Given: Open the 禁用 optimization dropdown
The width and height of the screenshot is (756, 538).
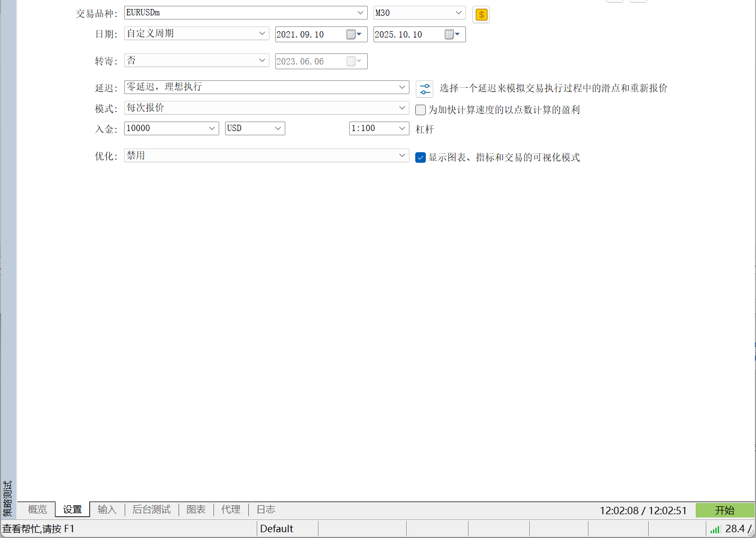Looking at the screenshot, I should [x=402, y=155].
